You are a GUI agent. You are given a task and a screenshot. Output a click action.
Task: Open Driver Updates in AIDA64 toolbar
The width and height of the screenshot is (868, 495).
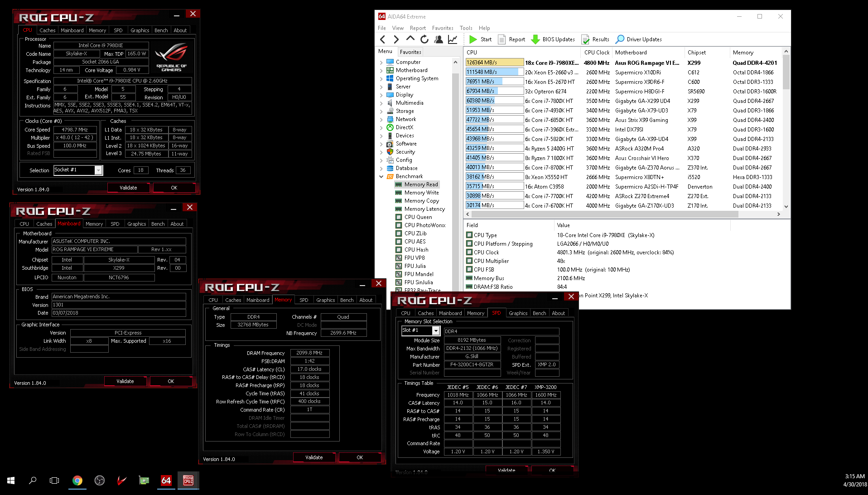(x=639, y=39)
